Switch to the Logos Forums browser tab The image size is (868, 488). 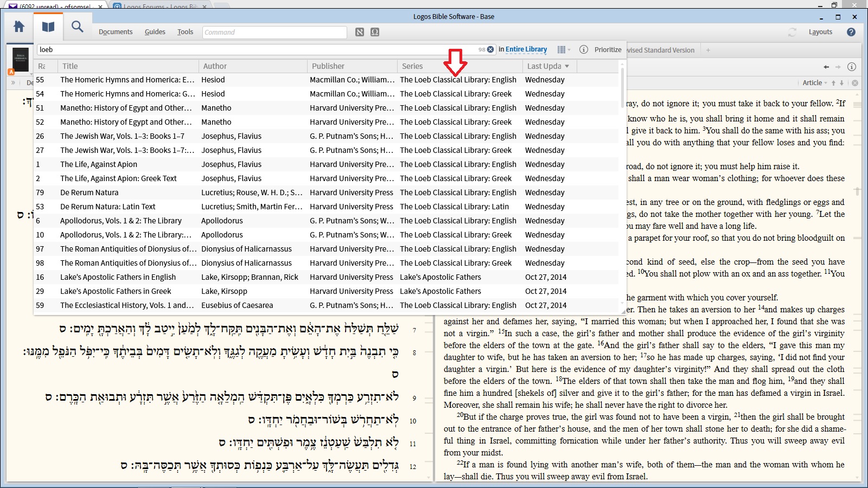pyautogui.click(x=159, y=6)
